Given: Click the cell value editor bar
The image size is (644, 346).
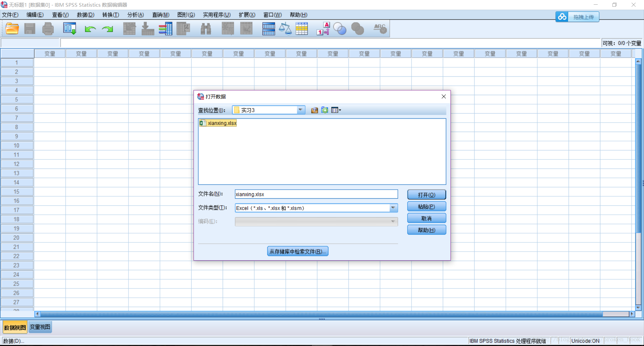Looking at the screenshot, I should coord(330,43).
